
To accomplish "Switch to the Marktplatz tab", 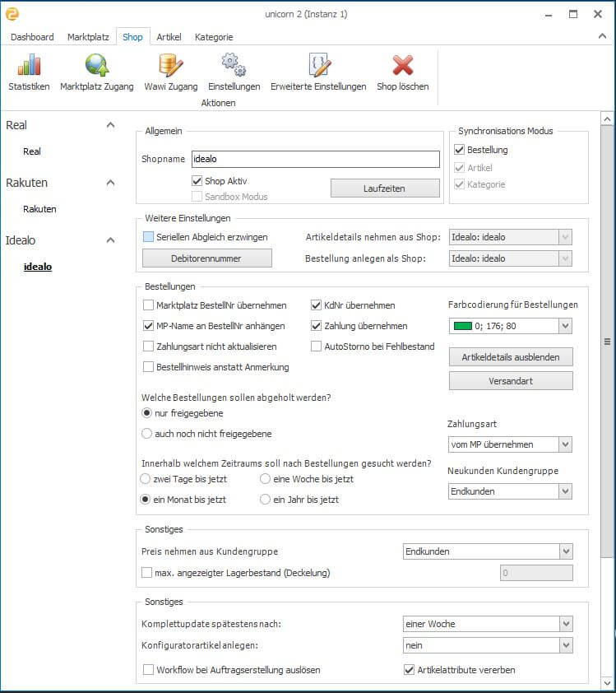I will pyautogui.click(x=88, y=37).
